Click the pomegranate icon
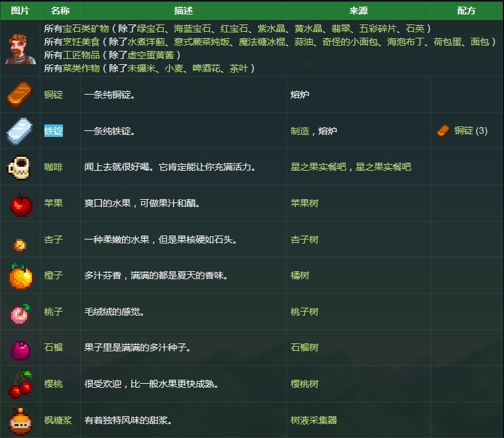The width and height of the screenshot is (504, 438). [20, 348]
